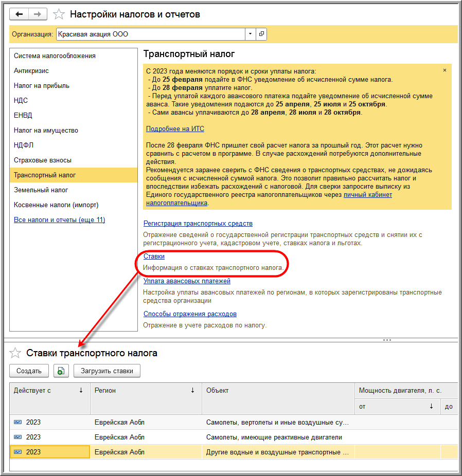Viewport: 462px width, 476px height.
Task: Sort by Действует с column header
Action: click(x=50, y=398)
